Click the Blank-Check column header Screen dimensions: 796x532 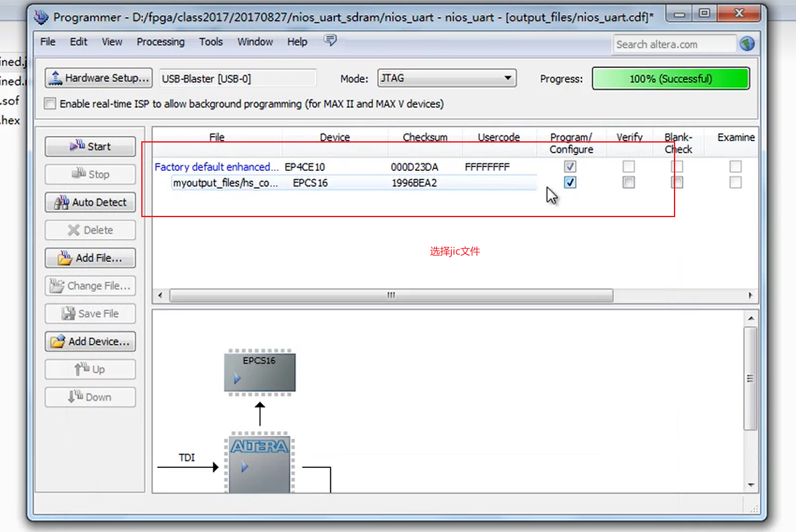[679, 143]
